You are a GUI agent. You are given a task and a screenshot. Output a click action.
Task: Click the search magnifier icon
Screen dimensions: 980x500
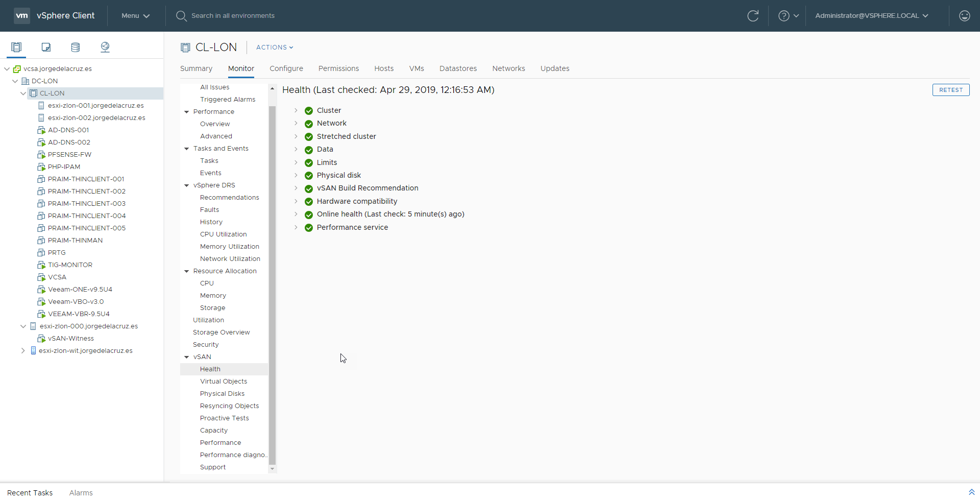pyautogui.click(x=181, y=16)
